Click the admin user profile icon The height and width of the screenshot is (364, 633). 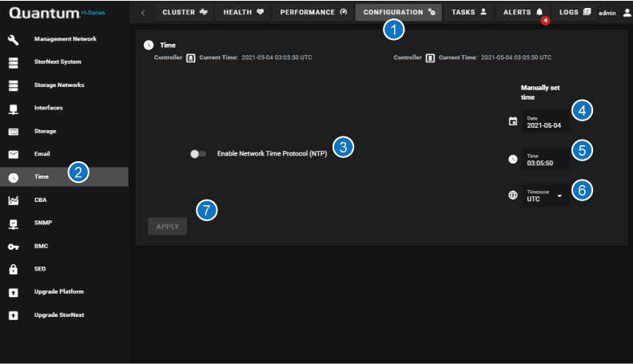(625, 13)
